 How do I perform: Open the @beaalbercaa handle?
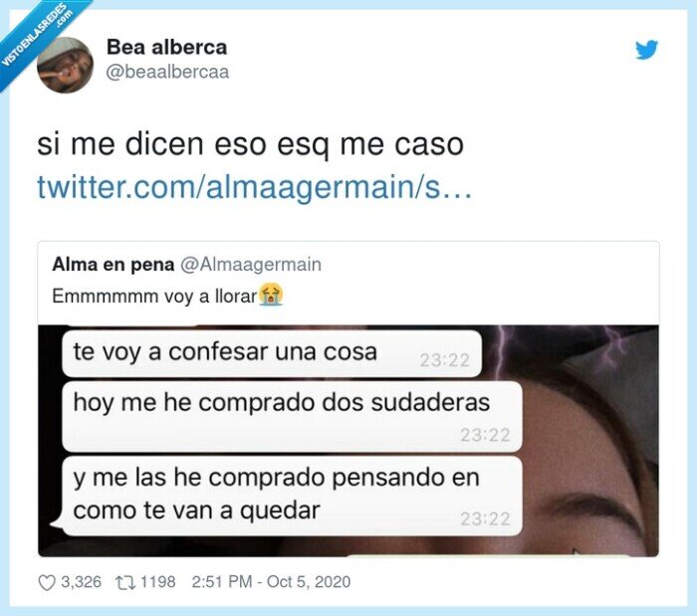click(x=167, y=72)
